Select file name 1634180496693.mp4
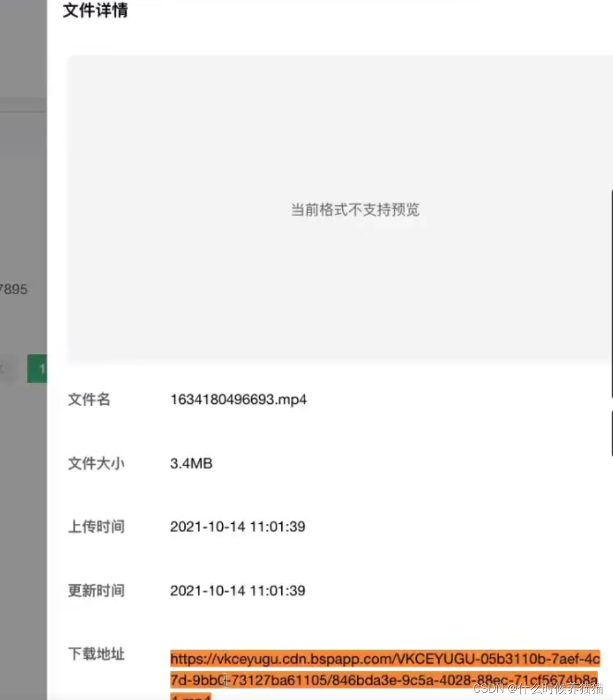The image size is (613, 700). (238, 399)
